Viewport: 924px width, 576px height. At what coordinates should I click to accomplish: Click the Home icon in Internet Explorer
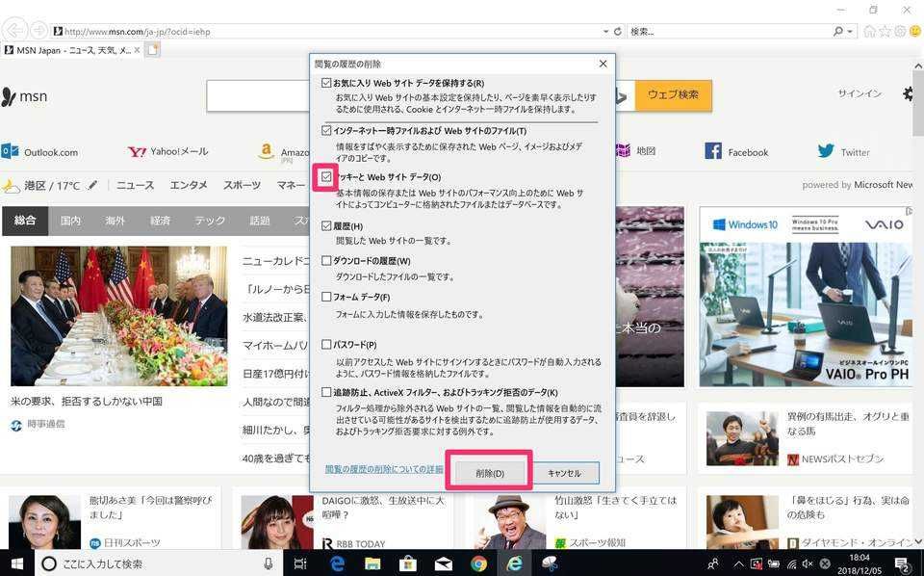tap(870, 31)
